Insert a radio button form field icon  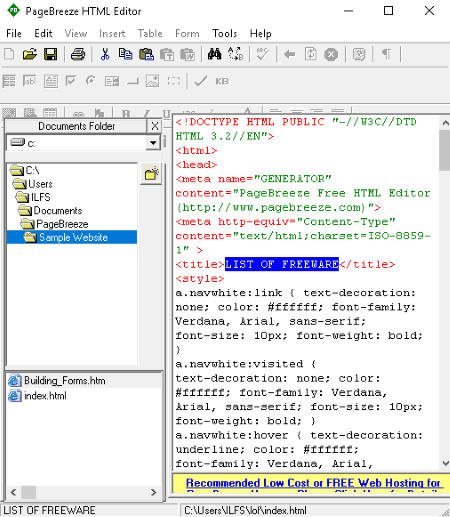click(91, 81)
